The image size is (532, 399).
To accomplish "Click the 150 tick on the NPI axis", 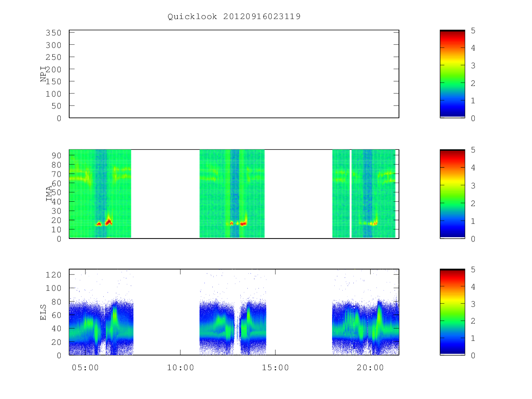I will (x=54, y=82).
